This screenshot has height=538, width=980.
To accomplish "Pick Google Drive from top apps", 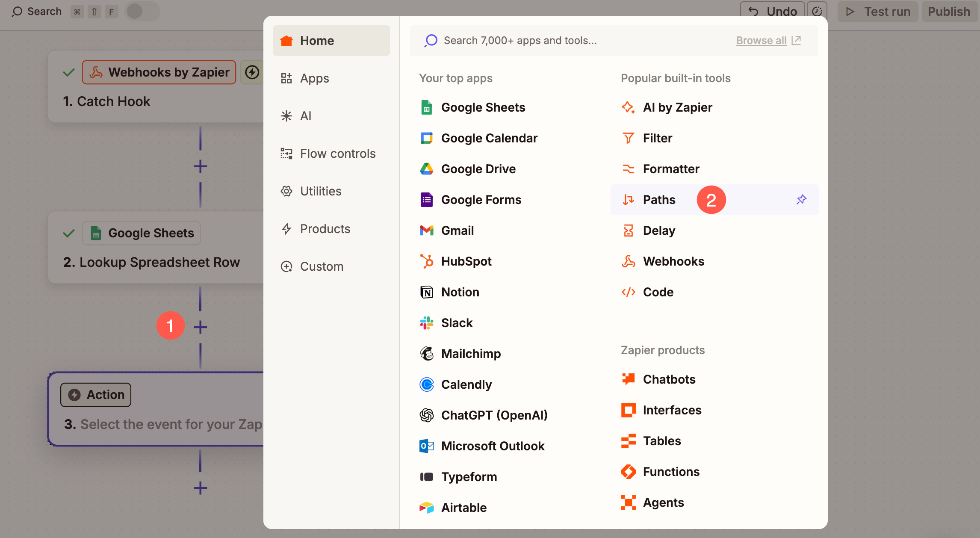I will pyautogui.click(x=468, y=169).
